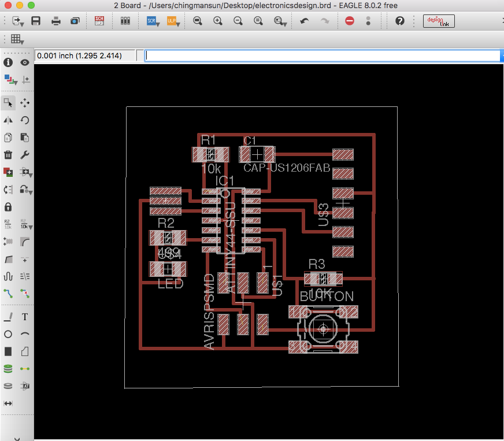Click the Undo arrow icon
504x441 pixels.
click(x=305, y=21)
